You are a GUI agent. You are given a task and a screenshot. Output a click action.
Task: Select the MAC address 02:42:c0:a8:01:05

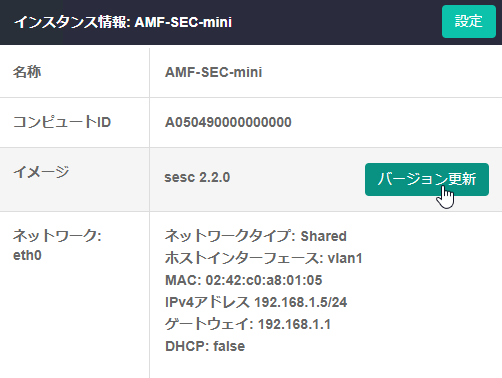coord(264,280)
